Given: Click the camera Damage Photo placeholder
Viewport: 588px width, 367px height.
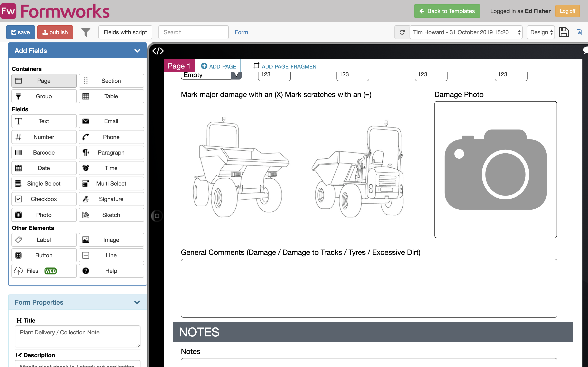Looking at the screenshot, I should pos(496,169).
